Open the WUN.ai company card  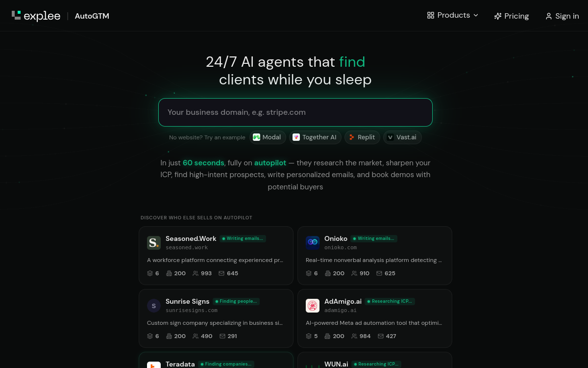(x=375, y=360)
